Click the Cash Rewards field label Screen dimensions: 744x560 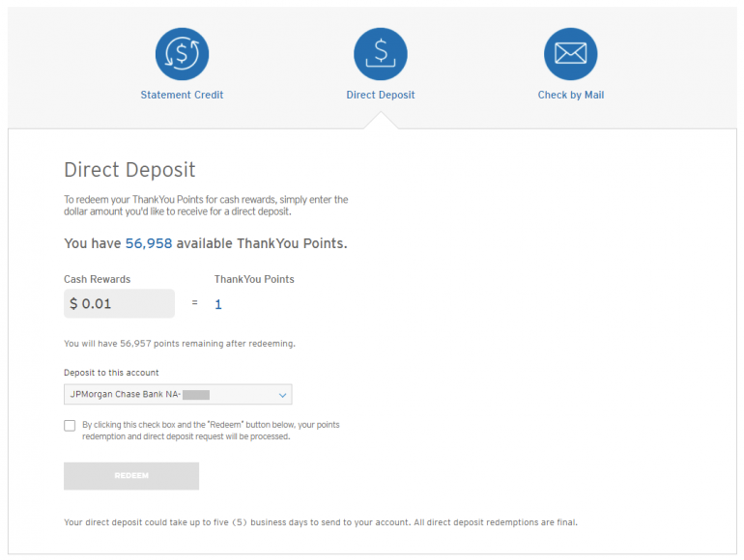point(97,279)
